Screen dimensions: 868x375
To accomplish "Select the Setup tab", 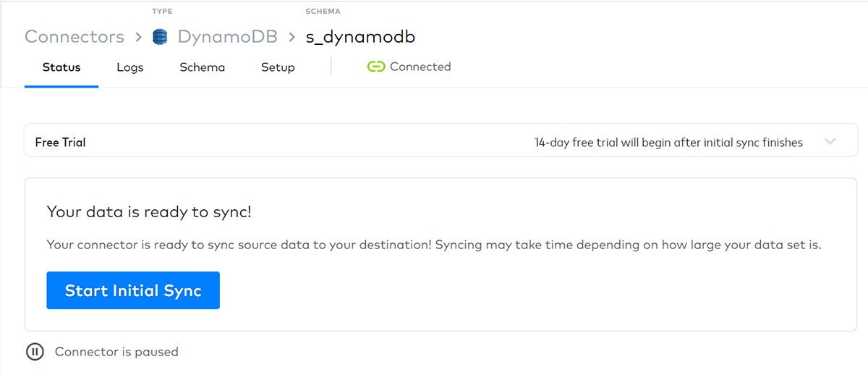I will tap(278, 67).
